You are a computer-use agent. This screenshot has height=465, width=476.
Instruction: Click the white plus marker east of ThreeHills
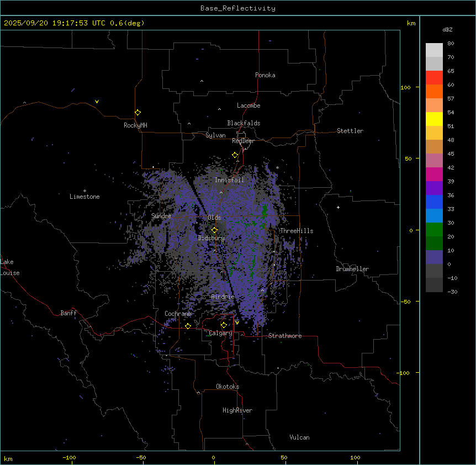(x=338, y=207)
